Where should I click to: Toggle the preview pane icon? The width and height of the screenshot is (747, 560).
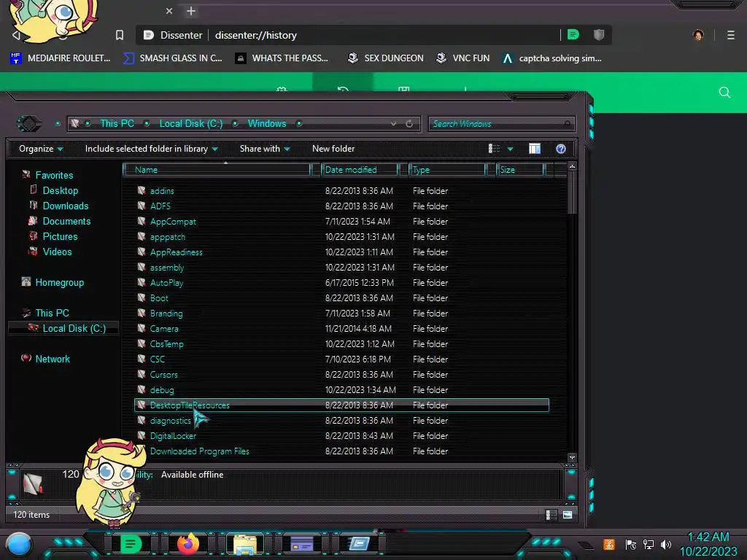point(535,149)
